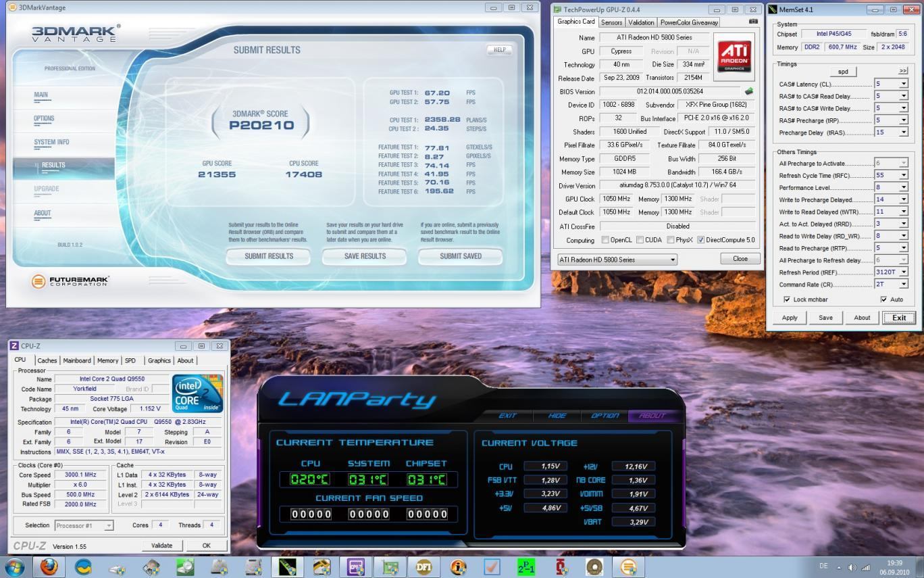Screen dimensions: 924x578
Task: Click the Validate button in CPU-Z
Action: click(x=161, y=546)
